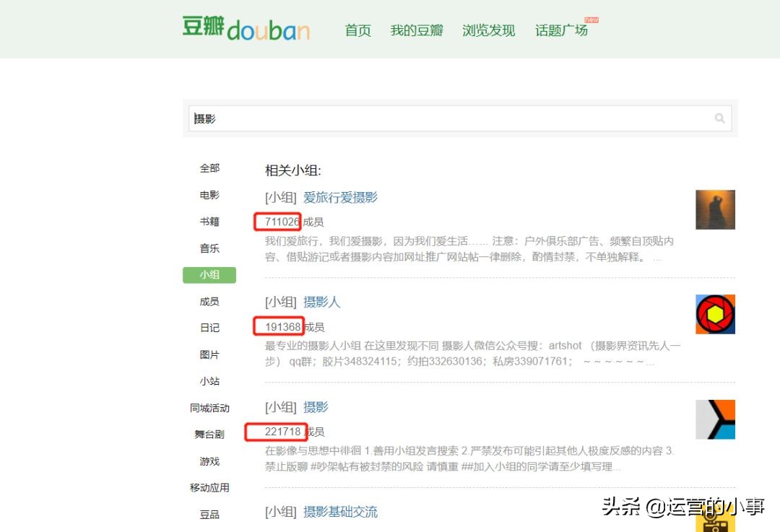Click the NEW badge above 话题广场
Viewport: 780px width, 532px height.
point(592,18)
